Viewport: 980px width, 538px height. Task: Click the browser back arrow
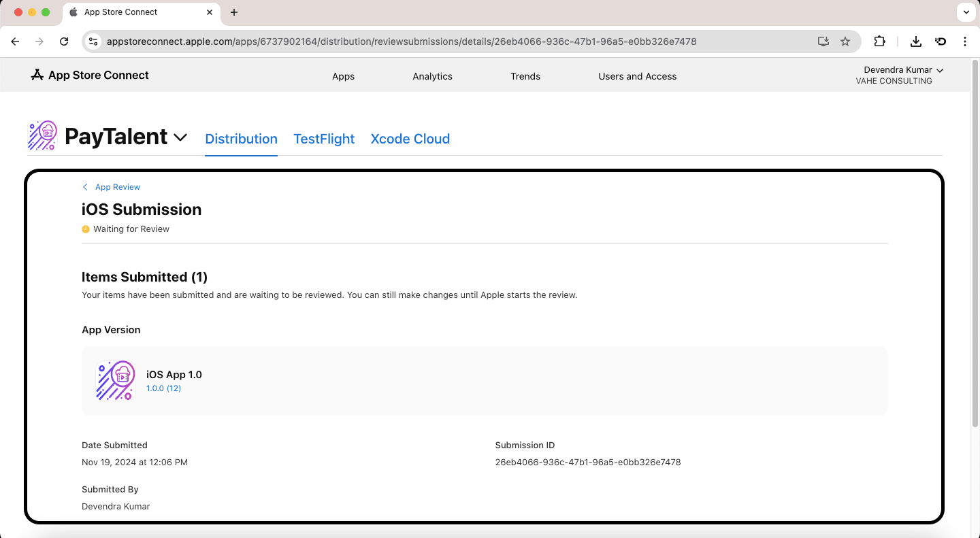(x=15, y=41)
